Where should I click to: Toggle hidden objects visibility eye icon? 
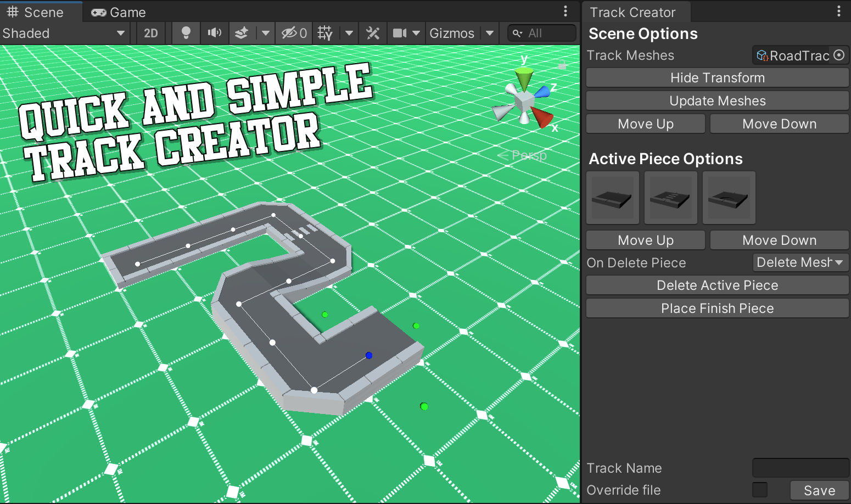tap(294, 33)
